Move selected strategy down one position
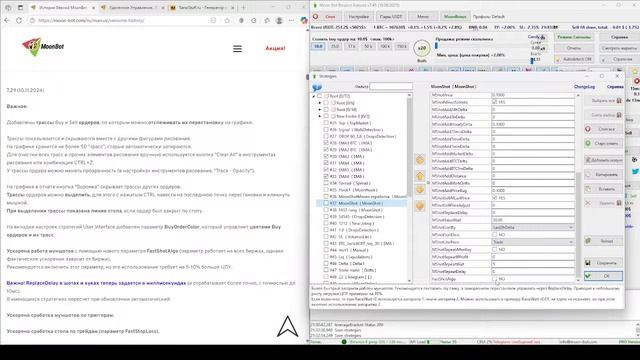640x360 pixels. point(420,190)
